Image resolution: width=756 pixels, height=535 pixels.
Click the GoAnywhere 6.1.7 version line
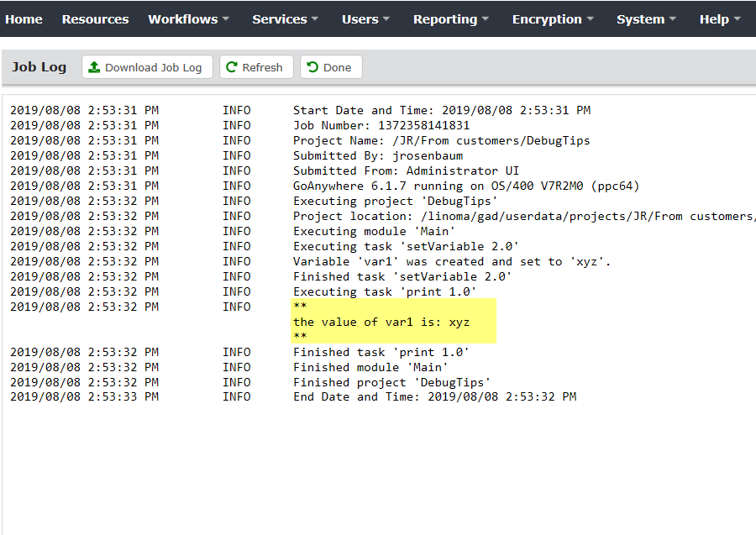click(x=465, y=186)
